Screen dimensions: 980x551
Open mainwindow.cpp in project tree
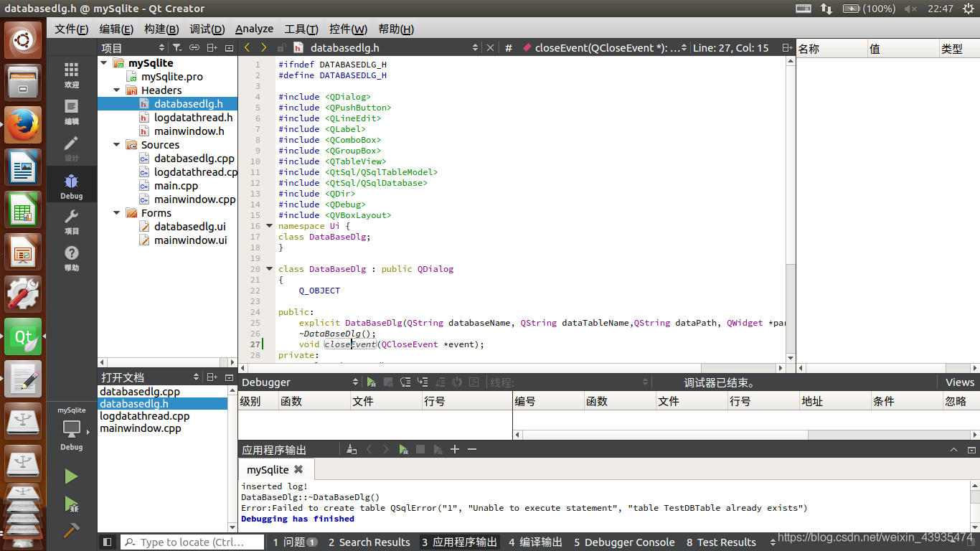coord(195,199)
